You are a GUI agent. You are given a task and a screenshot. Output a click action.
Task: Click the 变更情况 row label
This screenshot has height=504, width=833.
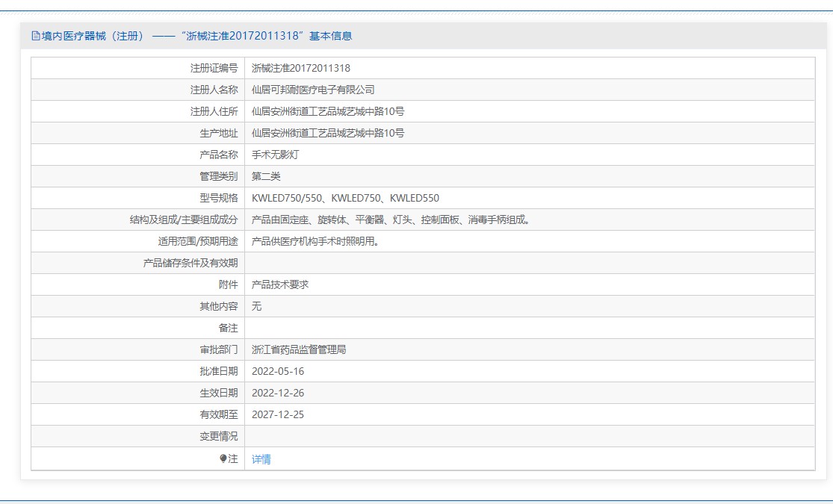(219, 437)
